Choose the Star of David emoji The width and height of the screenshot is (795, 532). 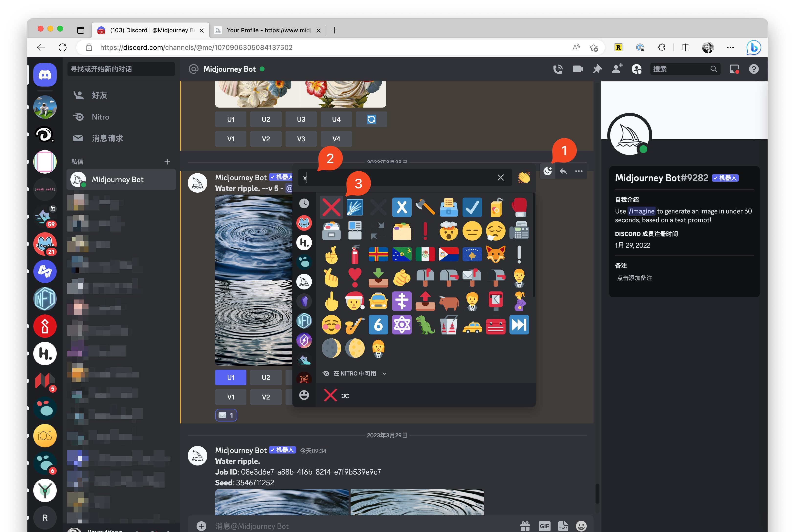[x=402, y=325]
